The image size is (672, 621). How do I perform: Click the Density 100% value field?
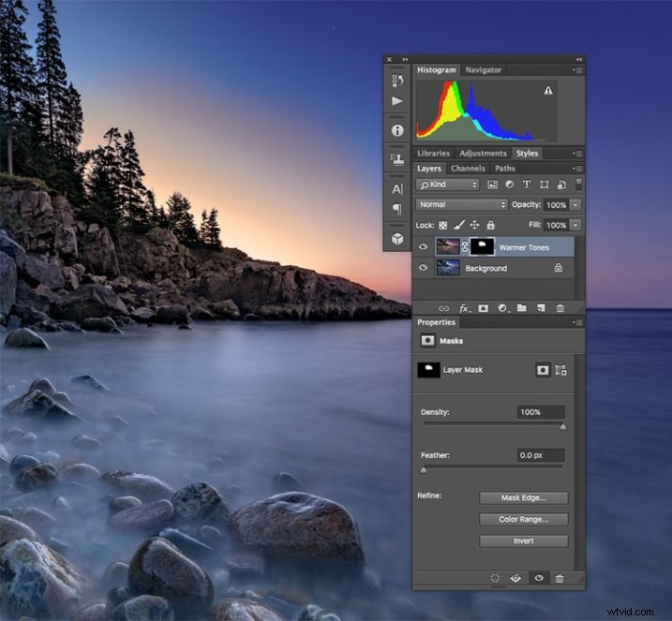[x=541, y=412]
